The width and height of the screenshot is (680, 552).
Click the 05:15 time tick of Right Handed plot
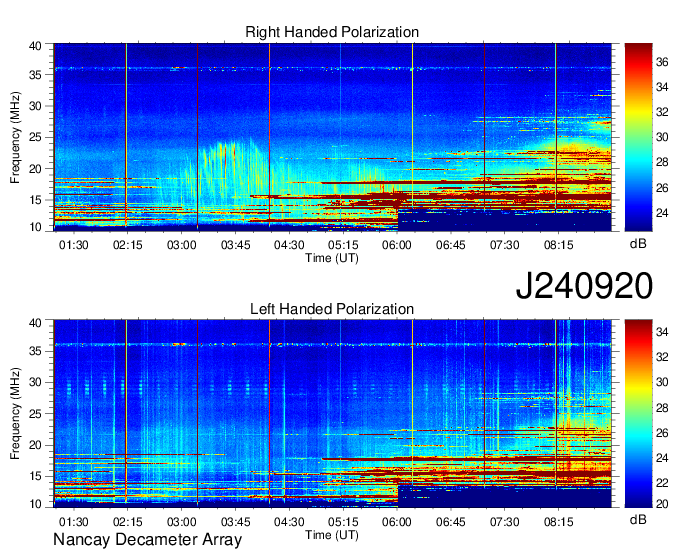coord(343,245)
